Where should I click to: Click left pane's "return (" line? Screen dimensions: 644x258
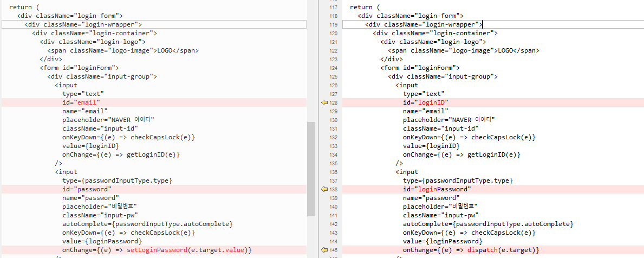click(24, 7)
